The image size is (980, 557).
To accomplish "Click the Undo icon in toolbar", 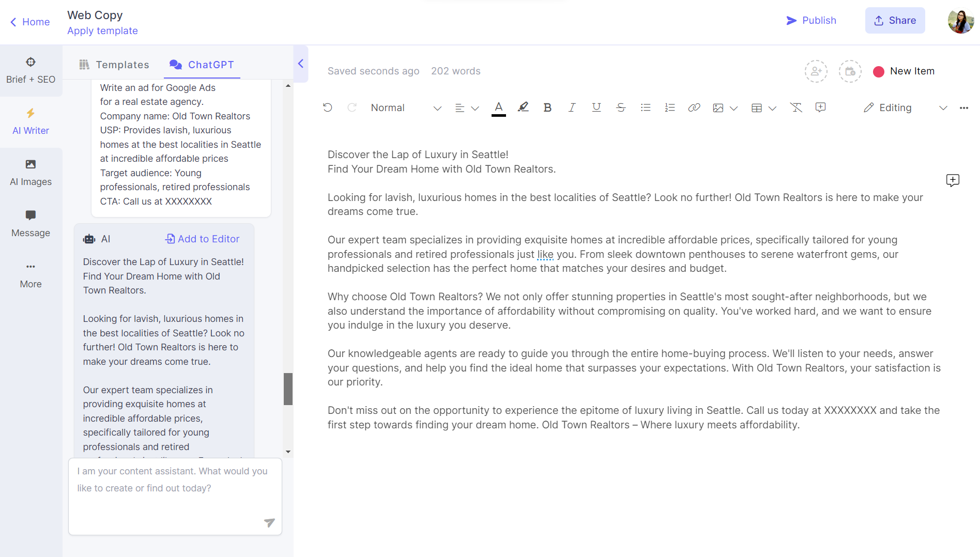I will [x=328, y=107].
